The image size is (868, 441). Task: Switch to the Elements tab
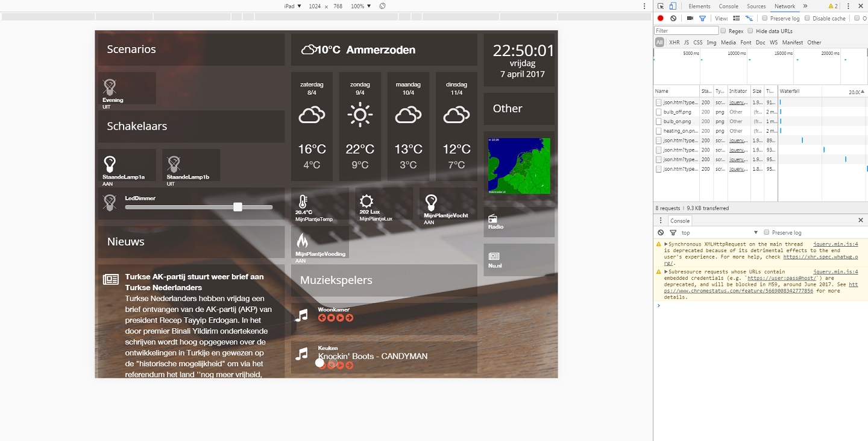pyautogui.click(x=699, y=6)
